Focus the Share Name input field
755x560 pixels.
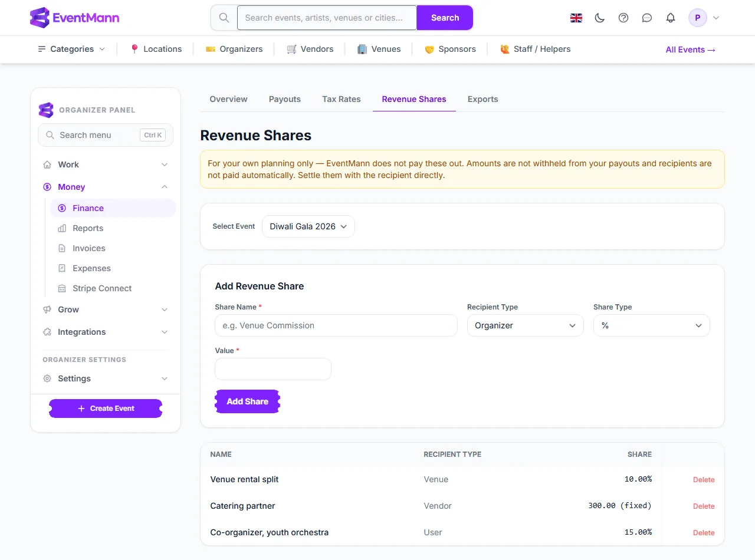(336, 325)
